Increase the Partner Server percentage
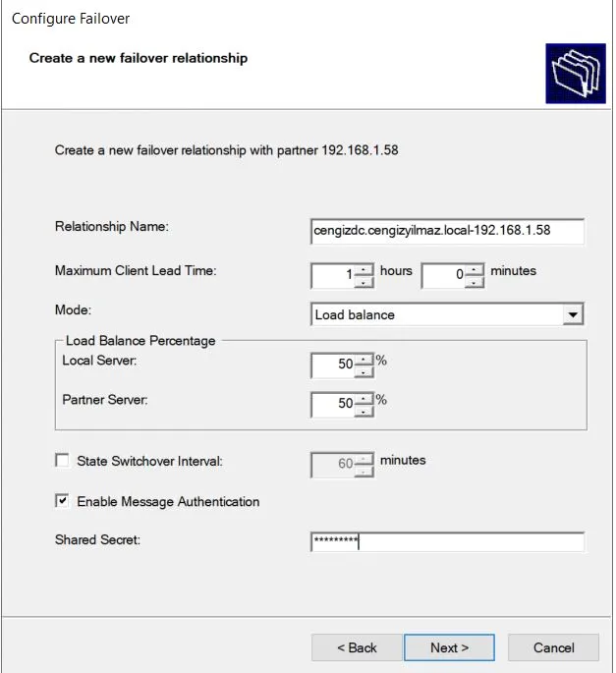Image resolution: width=616 pixels, height=673 pixels. pyautogui.click(x=364, y=399)
